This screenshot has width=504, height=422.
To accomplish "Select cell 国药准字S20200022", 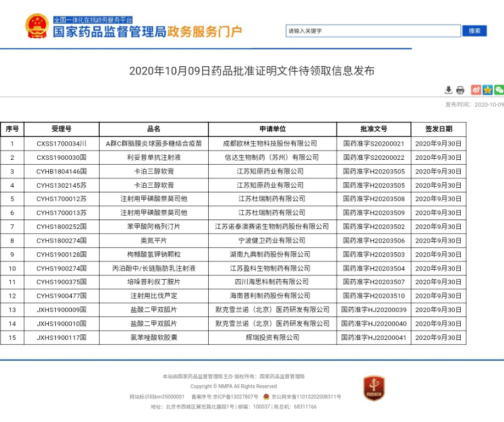I will 374,158.
